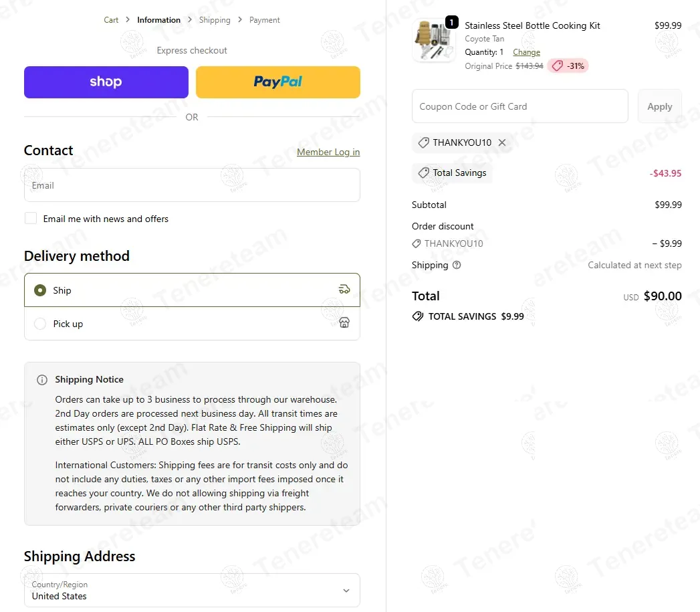
Task: Check out with the Shop Pay button
Action: [x=106, y=82]
